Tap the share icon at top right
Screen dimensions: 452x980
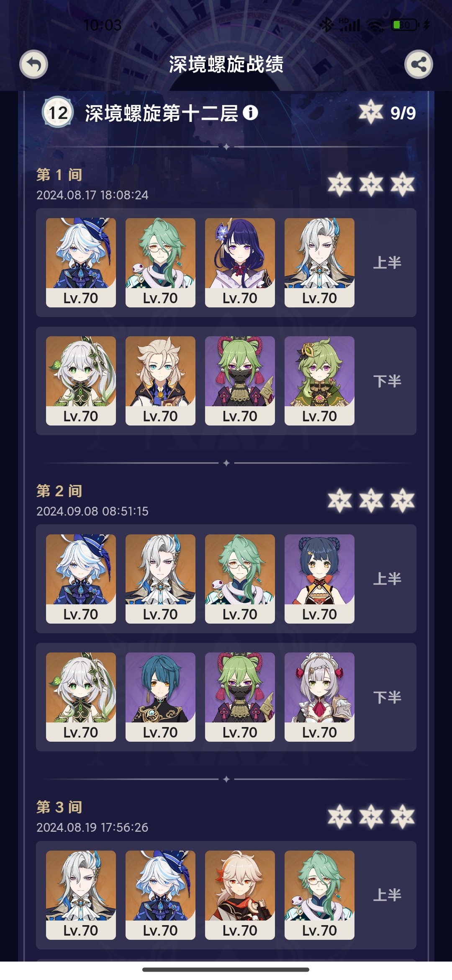coord(419,64)
